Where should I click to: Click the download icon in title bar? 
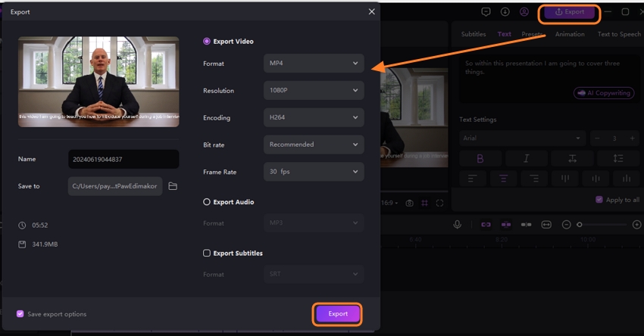coord(505,12)
